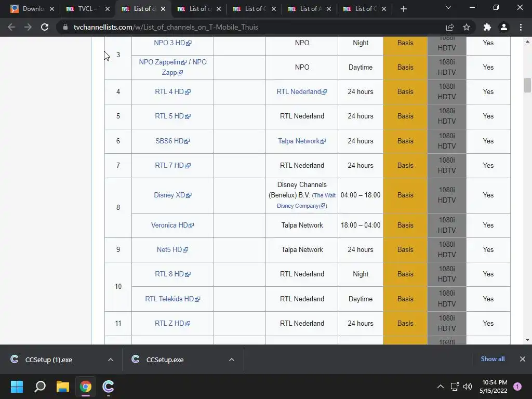Go forward with the browser arrow
Screen dimensions: 532x399
pos(28,27)
